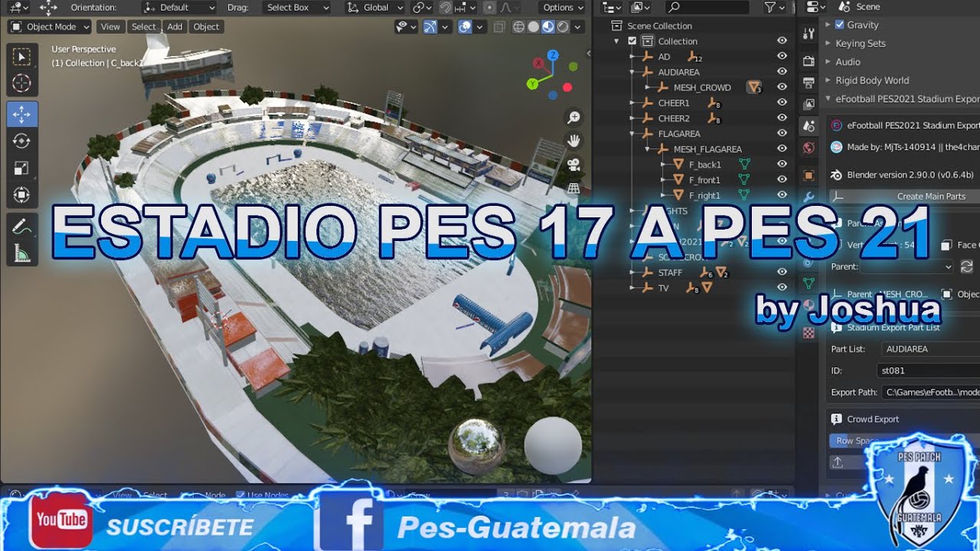Collapse the FLAGAREA tree item

632,134
